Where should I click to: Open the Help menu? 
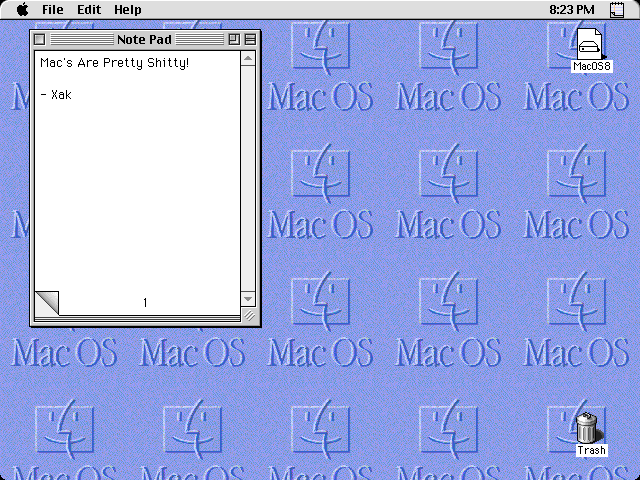click(x=127, y=9)
